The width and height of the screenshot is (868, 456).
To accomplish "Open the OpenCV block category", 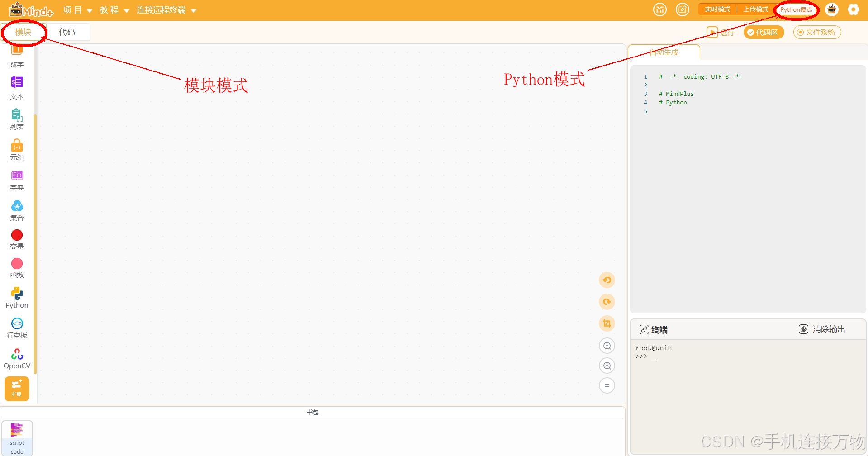I will pos(17,359).
